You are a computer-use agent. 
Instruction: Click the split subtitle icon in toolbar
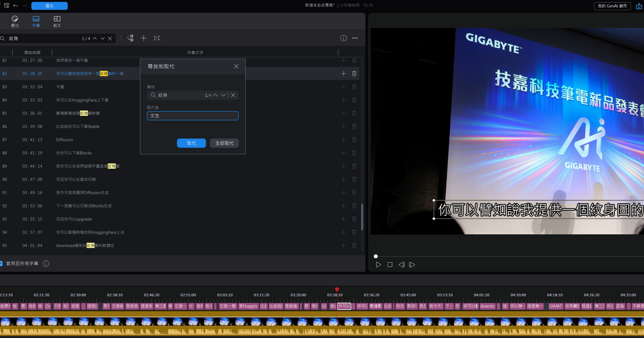point(157,38)
